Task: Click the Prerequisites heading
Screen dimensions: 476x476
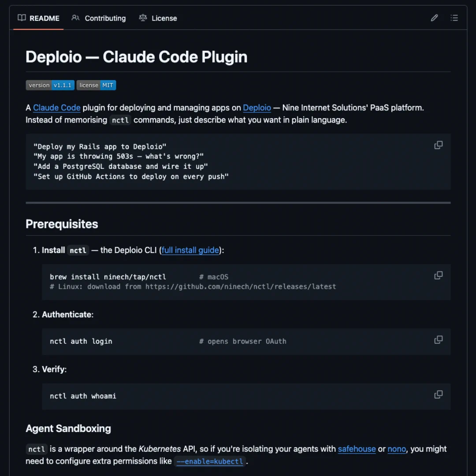Action: (x=62, y=224)
